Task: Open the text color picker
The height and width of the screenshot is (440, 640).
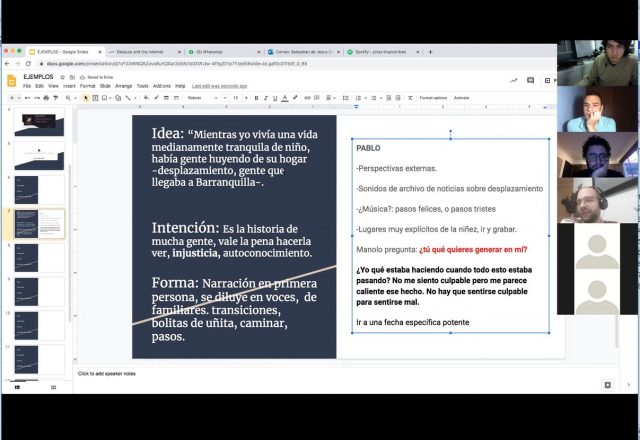Action: coord(287,98)
